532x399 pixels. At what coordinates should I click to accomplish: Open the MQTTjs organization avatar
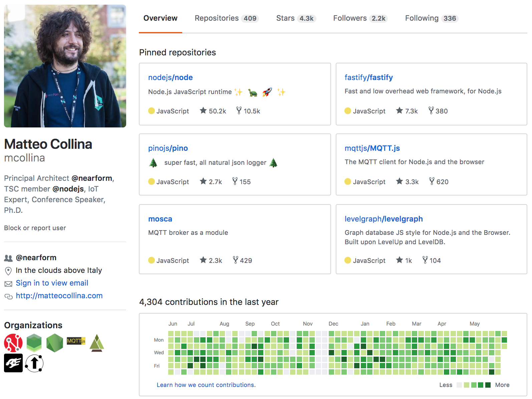[x=76, y=341]
